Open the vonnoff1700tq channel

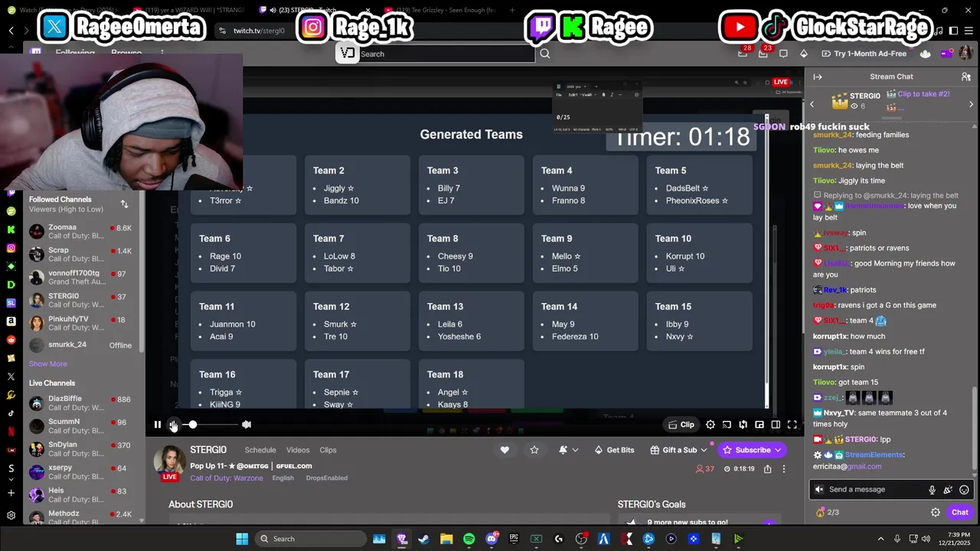click(80, 278)
